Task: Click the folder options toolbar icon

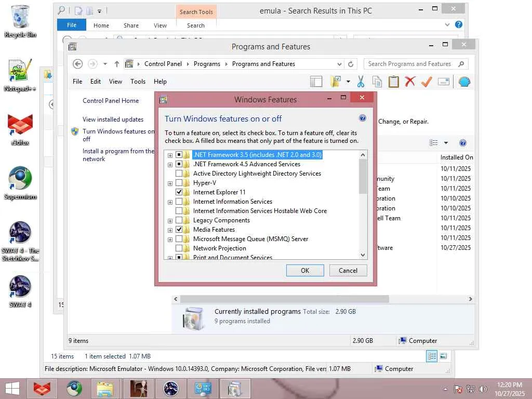Action: coord(336,82)
